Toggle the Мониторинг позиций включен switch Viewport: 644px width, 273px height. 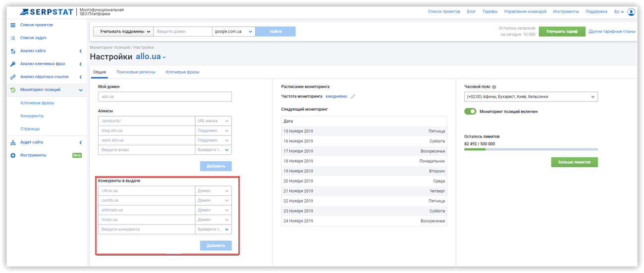tap(470, 111)
